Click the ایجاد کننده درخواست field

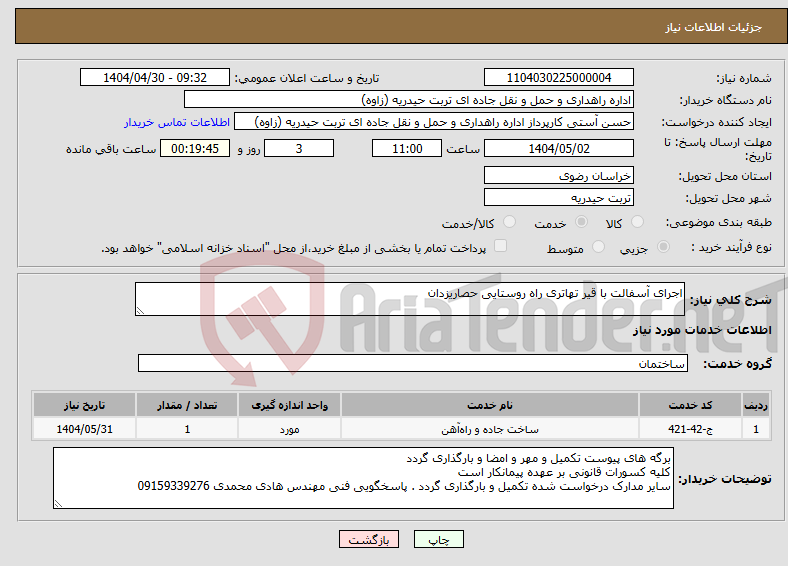click(x=434, y=122)
